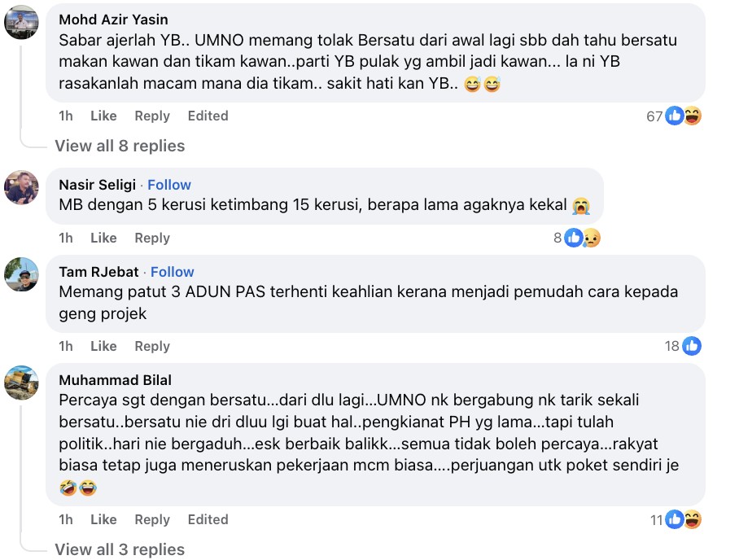The image size is (739, 560).
Task: Click the thumbs-up icon beside the count 8
Action: pos(575,238)
